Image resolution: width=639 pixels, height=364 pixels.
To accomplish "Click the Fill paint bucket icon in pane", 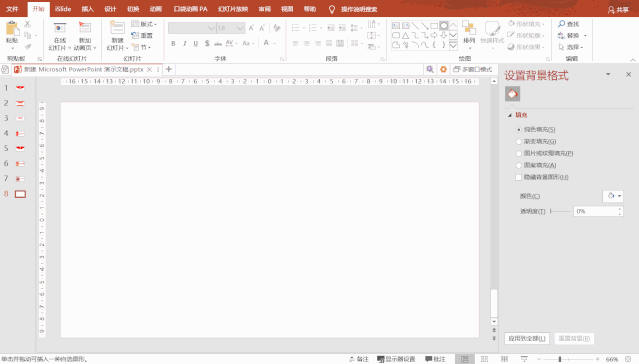I will (x=512, y=94).
